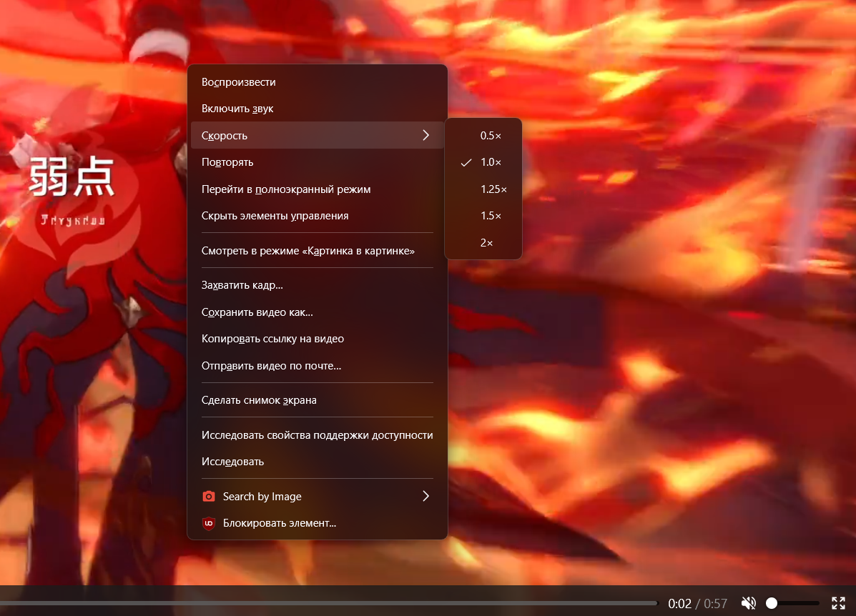
Task: Click the volume slider handle
Action: (772, 603)
